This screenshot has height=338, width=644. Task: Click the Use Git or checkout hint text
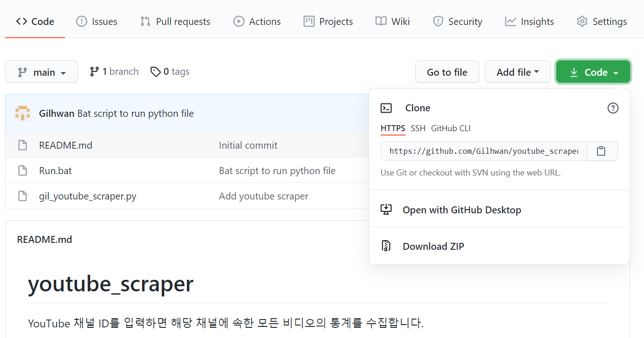(x=471, y=173)
